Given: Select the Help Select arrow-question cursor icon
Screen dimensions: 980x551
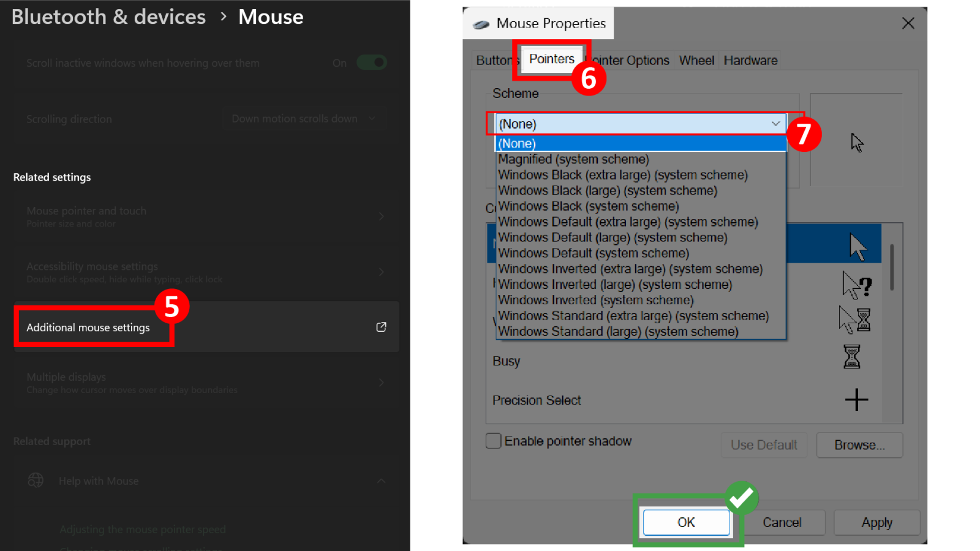Looking at the screenshot, I should [856, 285].
